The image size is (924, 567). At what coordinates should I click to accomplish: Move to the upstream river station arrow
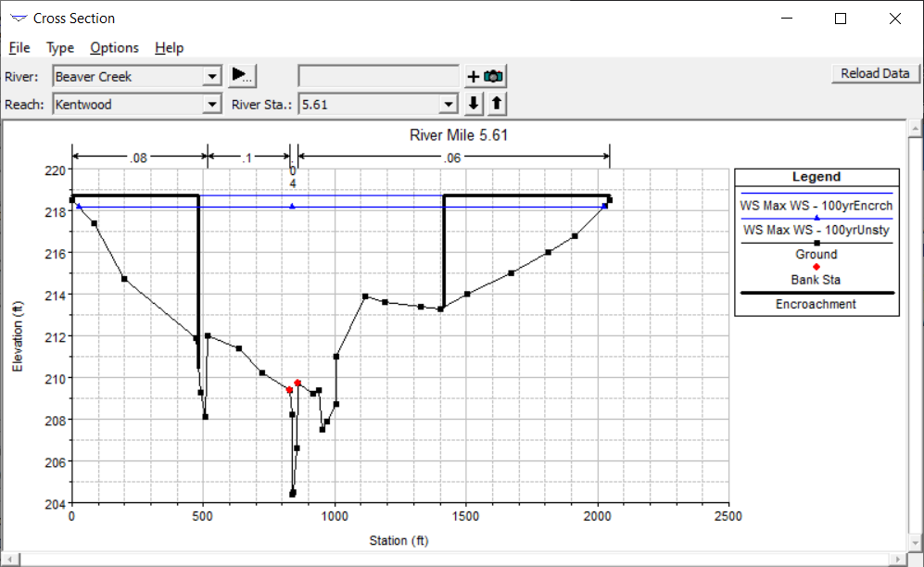point(497,104)
